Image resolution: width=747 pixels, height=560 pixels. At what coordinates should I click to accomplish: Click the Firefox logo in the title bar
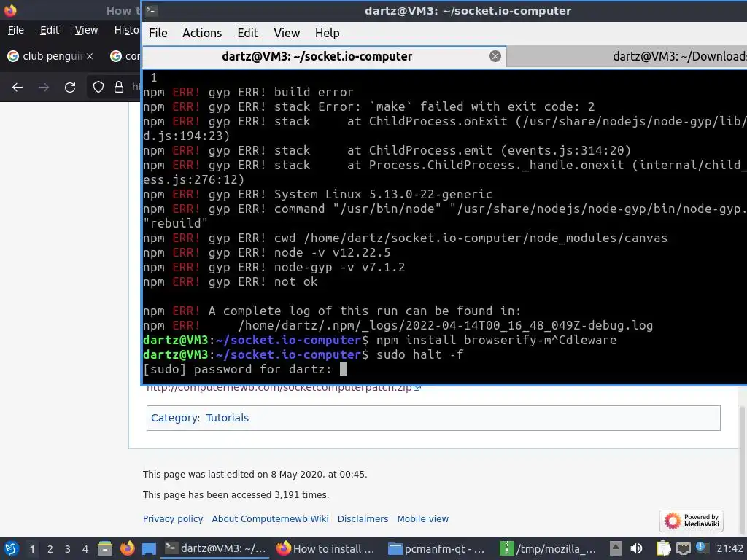point(10,10)
